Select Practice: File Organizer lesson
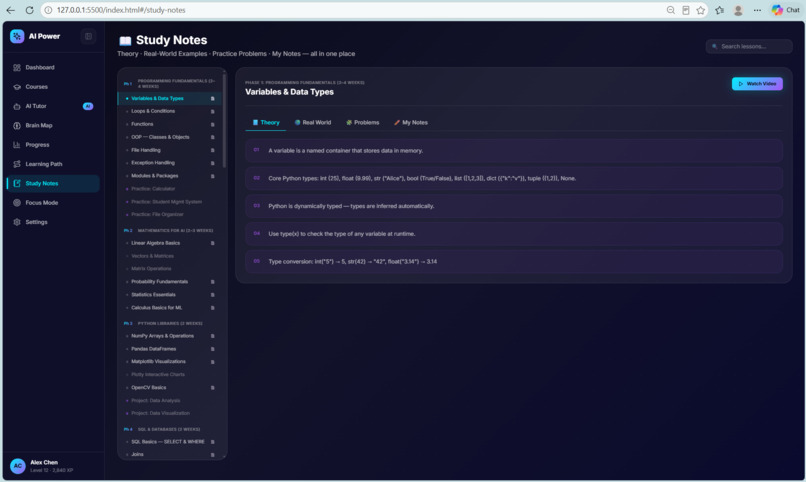 tap(170, 214)
